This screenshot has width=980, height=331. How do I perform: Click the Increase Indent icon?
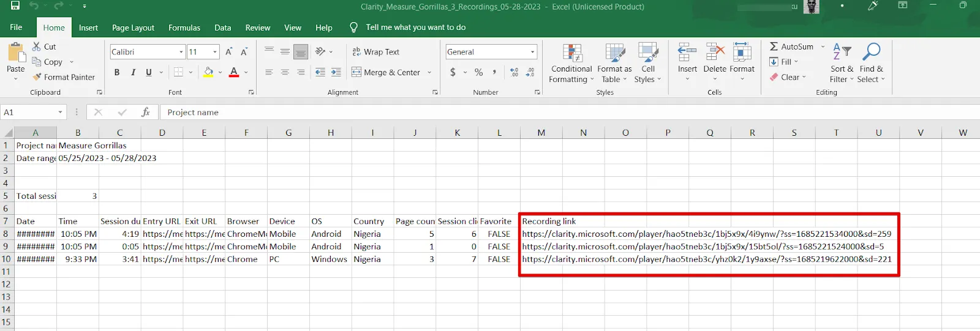(336, 72)
